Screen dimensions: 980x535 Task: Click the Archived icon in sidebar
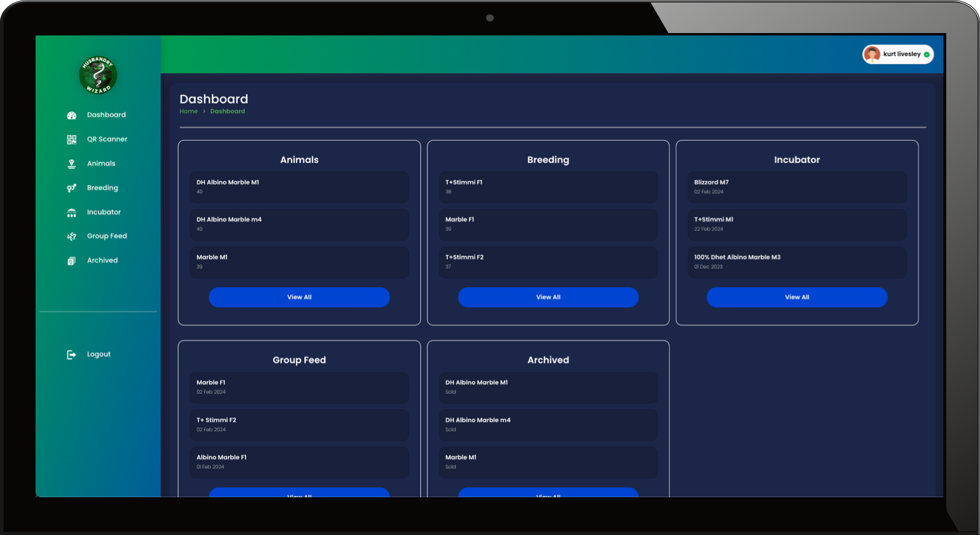click(x=72, y=261)
